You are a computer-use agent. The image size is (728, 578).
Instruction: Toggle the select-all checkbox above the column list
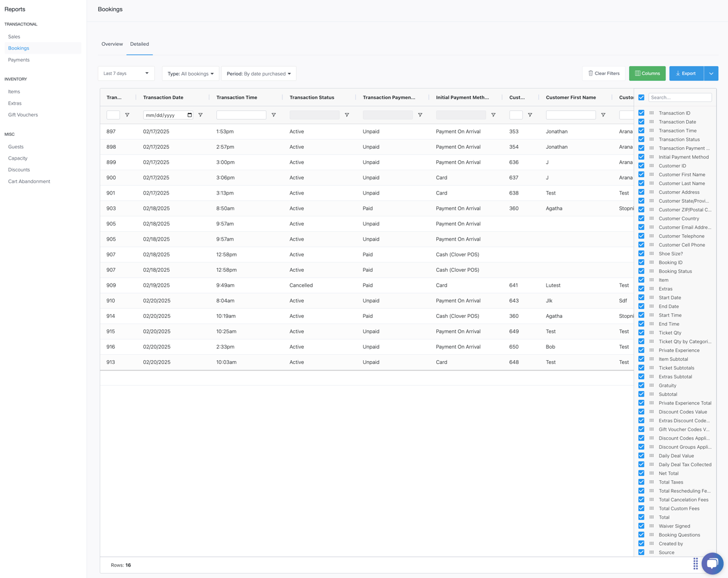642,98
